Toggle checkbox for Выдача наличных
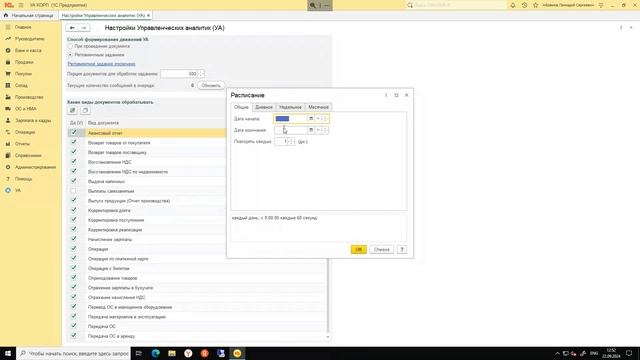640x360 pixels. pos(73,181)
